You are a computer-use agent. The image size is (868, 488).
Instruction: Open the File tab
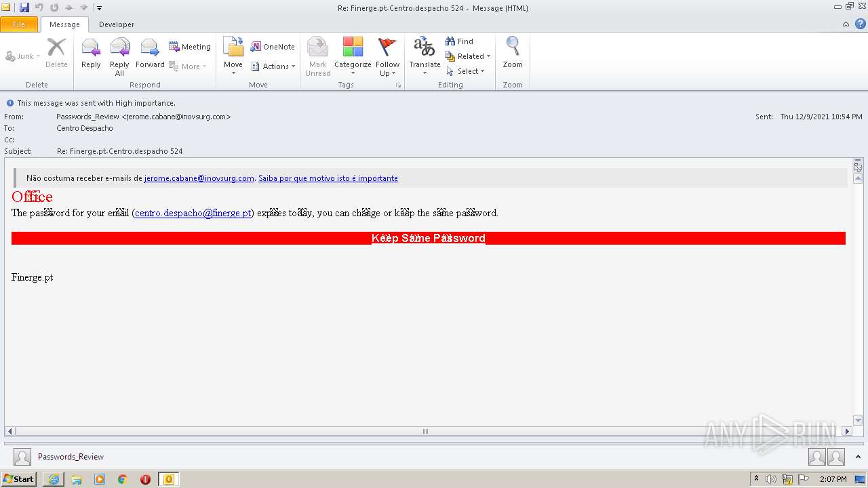(19, 24)
